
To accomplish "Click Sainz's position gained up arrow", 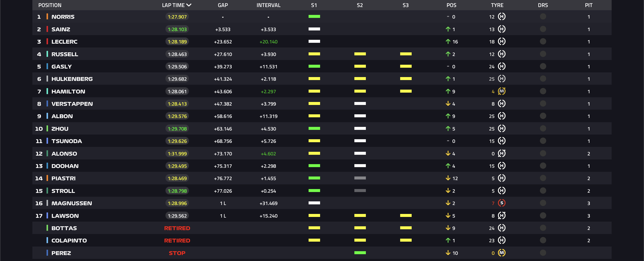I will (x=448, y=29).
